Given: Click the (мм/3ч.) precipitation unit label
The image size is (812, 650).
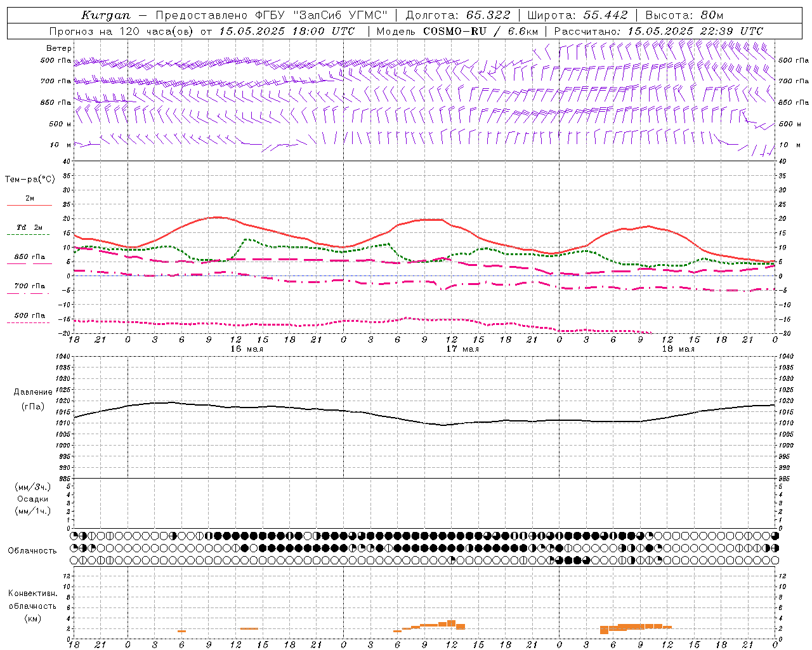Looking at the screenshot, I should click(x=33, y=487).
